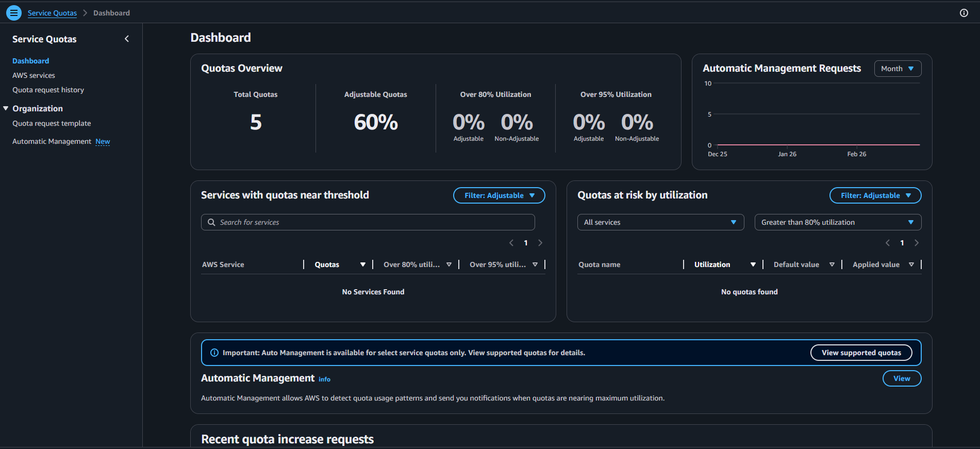Select Dashboard in the sidebar
Viewport: 980px width, 449px height.
31,61
